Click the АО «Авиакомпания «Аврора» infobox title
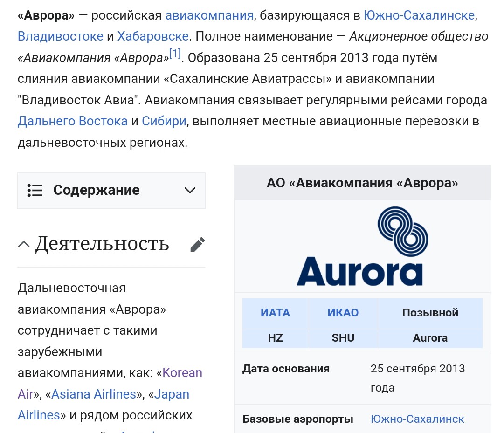This screenshot has width=504, height=433. [362, 183]
